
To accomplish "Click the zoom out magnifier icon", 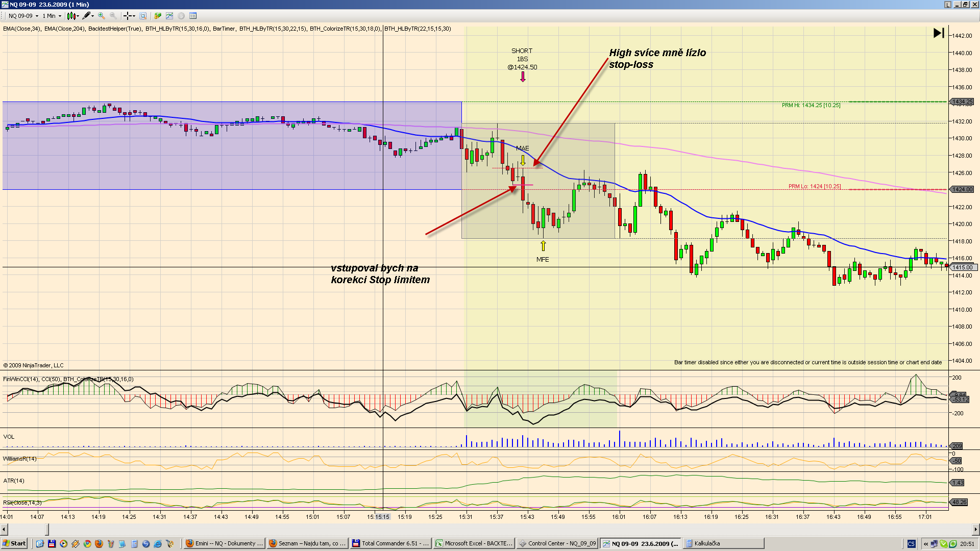I will coord(113,16).
